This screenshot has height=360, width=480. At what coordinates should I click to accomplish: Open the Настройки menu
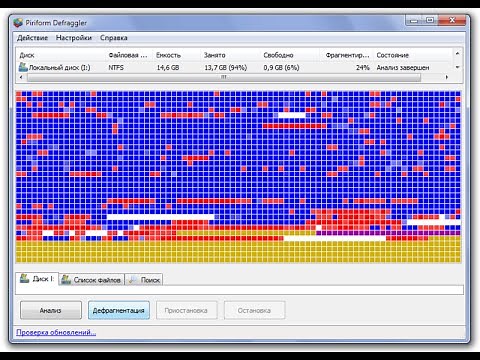[74, 38]
